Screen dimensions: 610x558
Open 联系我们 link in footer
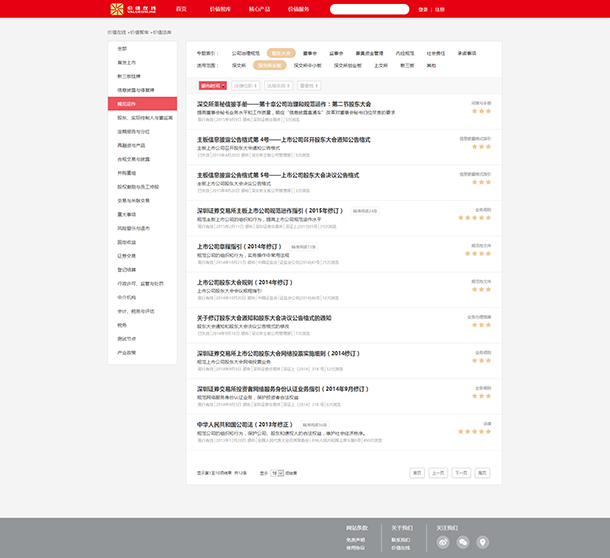401,540
